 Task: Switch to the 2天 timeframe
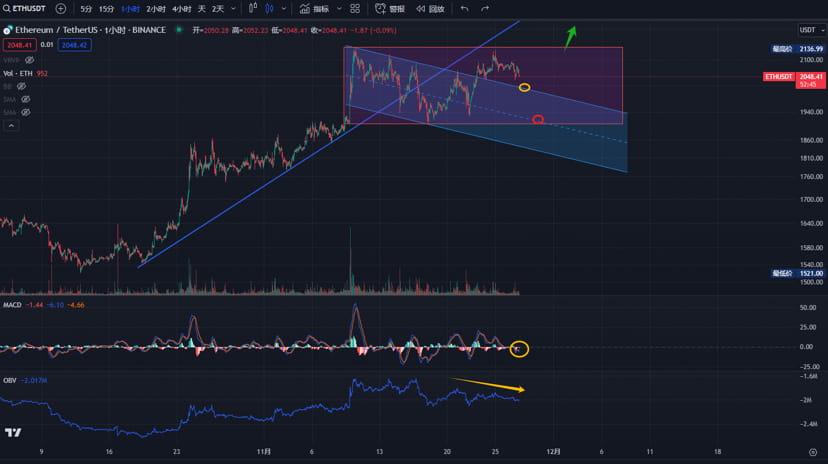click(x=218, y=9)
